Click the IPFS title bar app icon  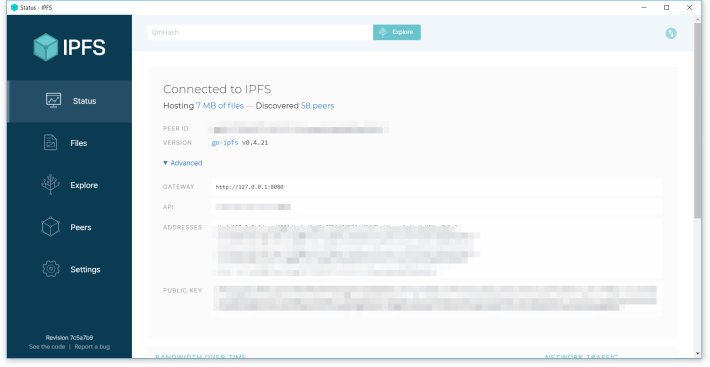14,7
